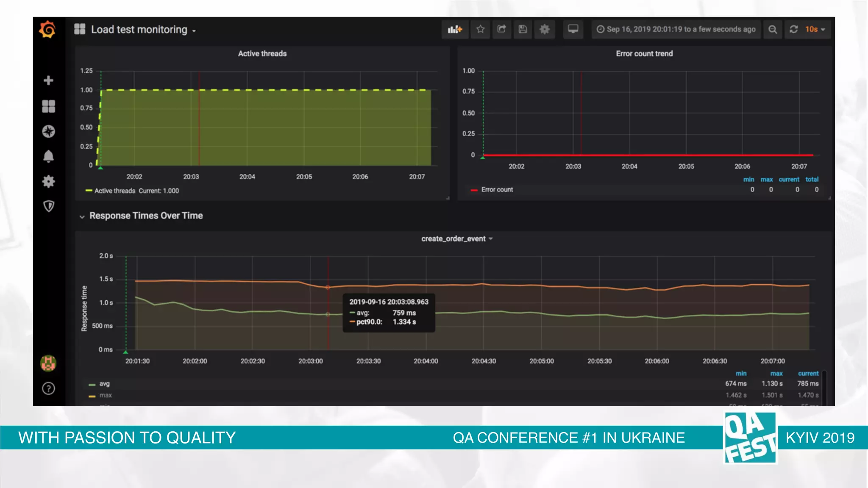Toggle the avg series legend entry
Screen dimensions: 868x488
104,384
